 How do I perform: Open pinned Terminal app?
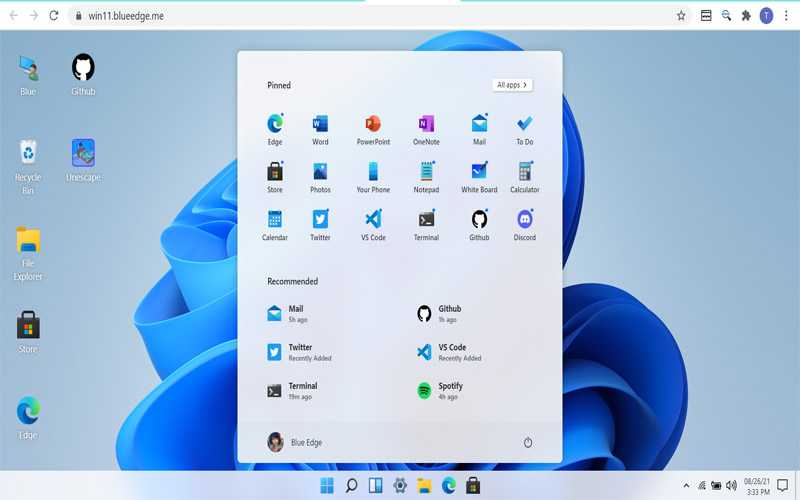426,225
